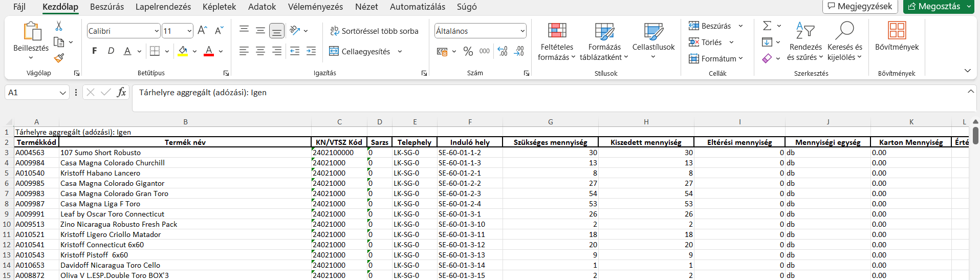Open the Általános number format dropdown
Image resolution: width=980 pixels, height=280 pixels.
tap(522, 31)
